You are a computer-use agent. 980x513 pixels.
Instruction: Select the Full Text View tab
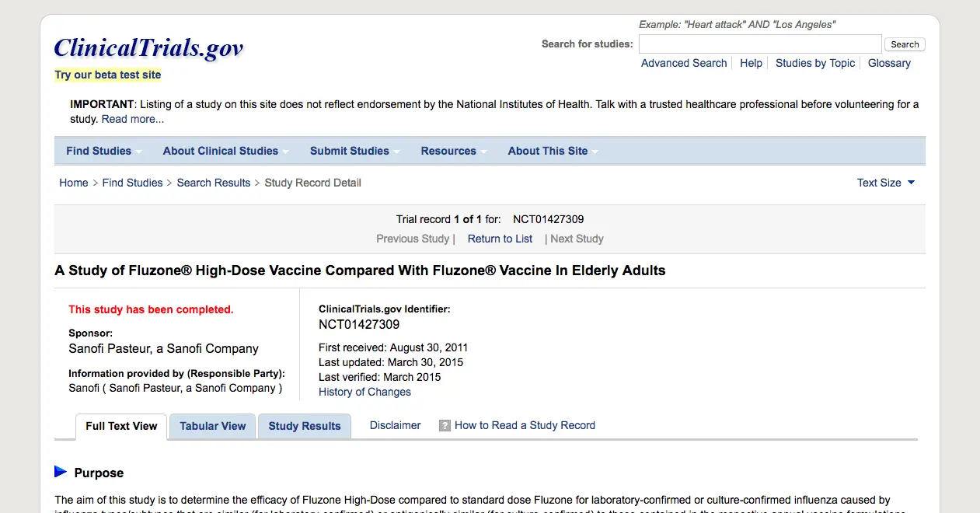pyautogui.click(x=121, y=426)
